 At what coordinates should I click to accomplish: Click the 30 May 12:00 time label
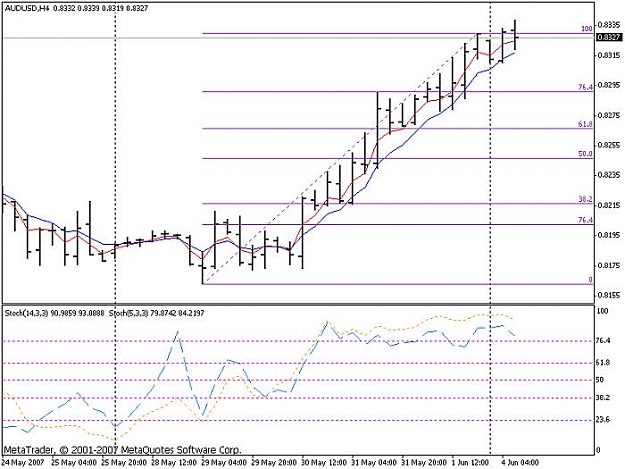tap(324, 463)
